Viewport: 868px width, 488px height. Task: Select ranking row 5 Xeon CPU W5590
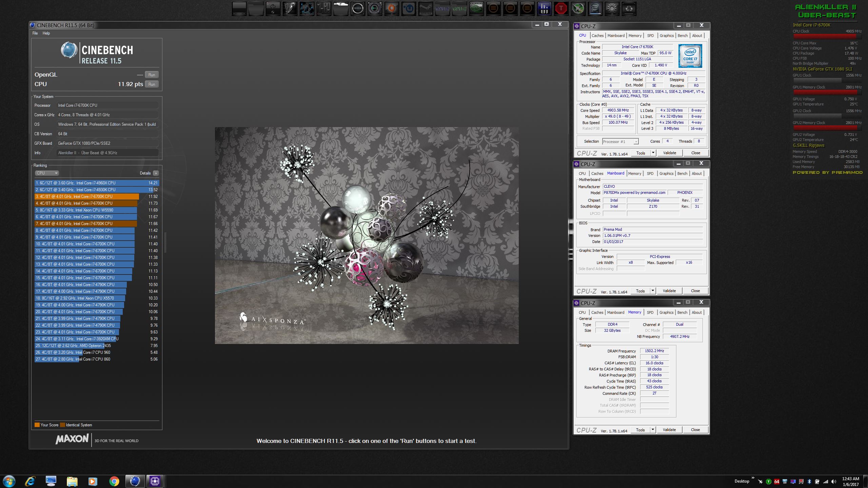click(97, 210)
